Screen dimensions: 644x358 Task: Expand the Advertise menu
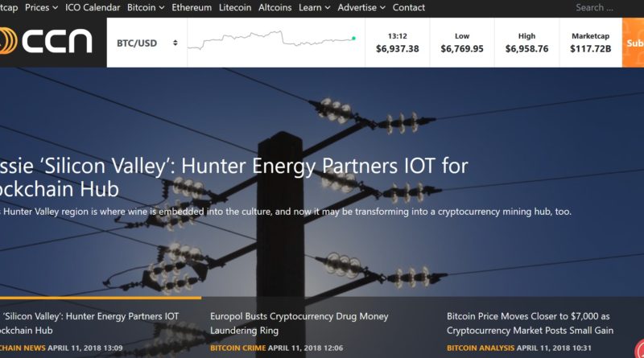(x=361, y=7)
